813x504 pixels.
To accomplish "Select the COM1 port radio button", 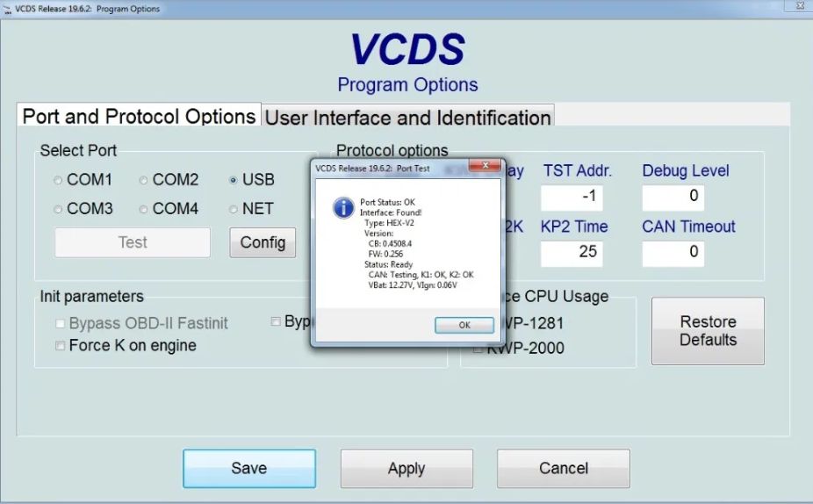I will coord(58,181).
